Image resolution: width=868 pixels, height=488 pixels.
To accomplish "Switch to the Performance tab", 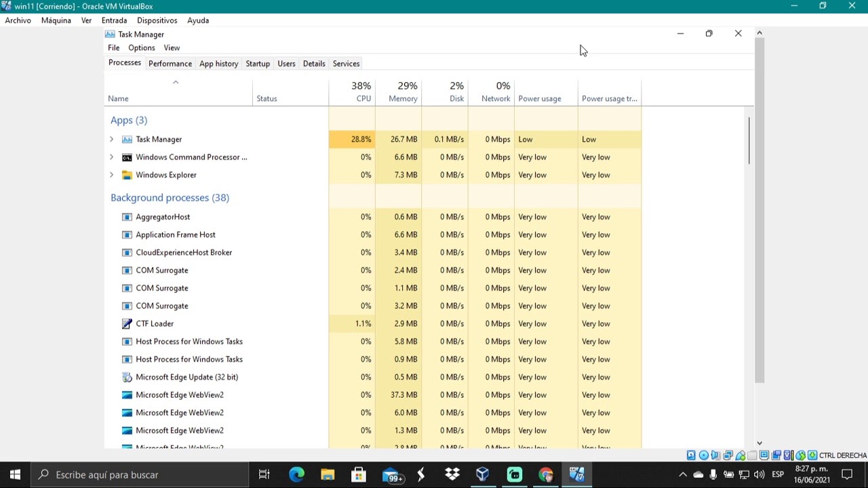I will [x=170, y=64].
